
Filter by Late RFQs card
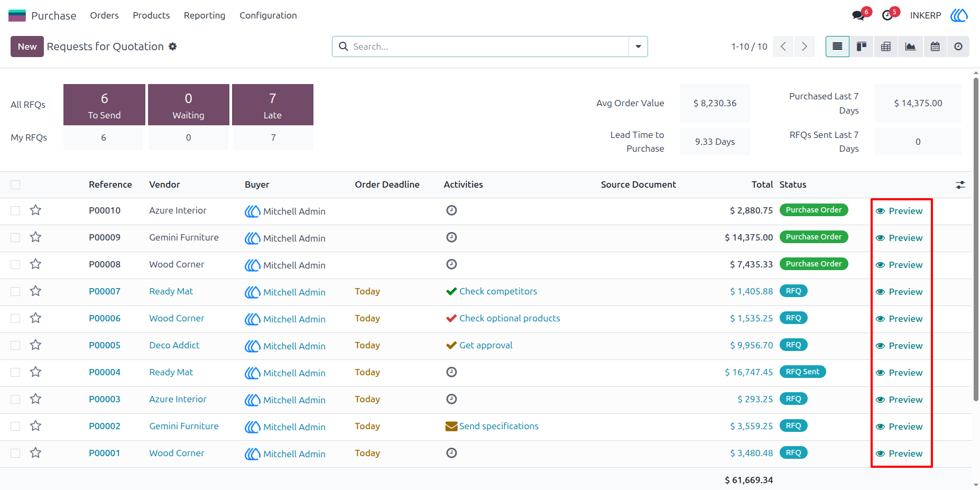coord(273,105)
